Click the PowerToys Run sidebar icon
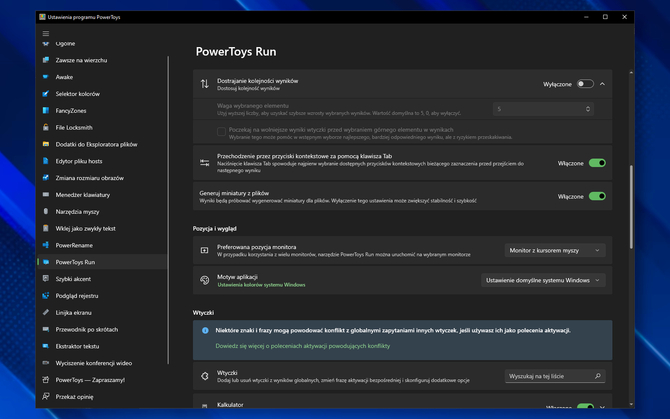 [46, 262]
